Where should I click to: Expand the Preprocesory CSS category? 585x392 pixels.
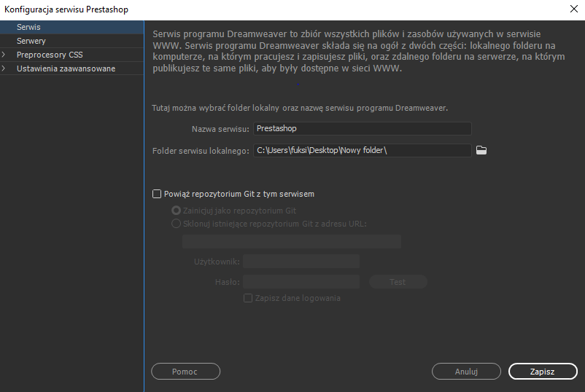click(4, 55)
